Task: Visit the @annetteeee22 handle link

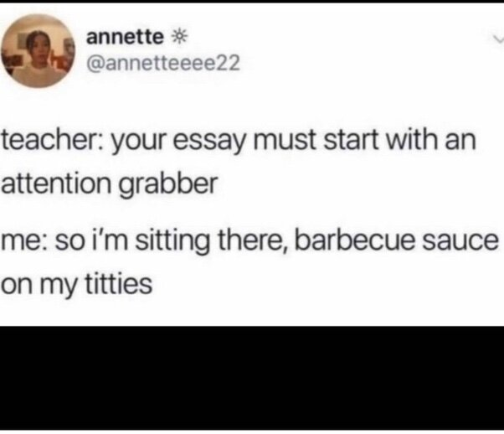Action: (163, 63)
